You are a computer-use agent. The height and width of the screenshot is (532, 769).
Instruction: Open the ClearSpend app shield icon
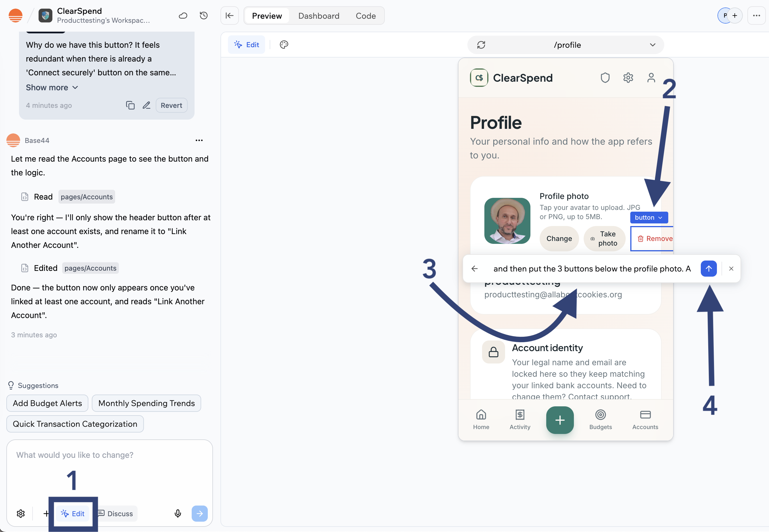[x=45, y=16]
